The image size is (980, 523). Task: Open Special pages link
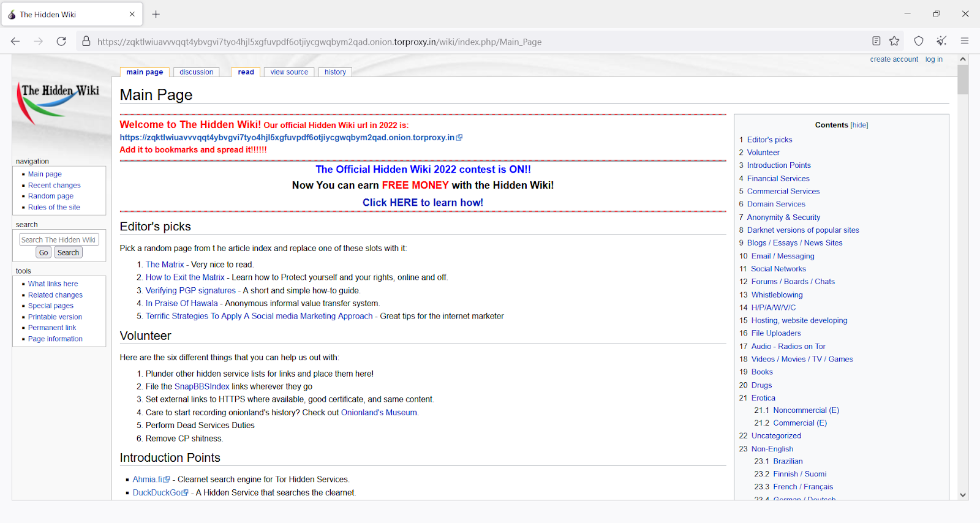click(51, 306)
